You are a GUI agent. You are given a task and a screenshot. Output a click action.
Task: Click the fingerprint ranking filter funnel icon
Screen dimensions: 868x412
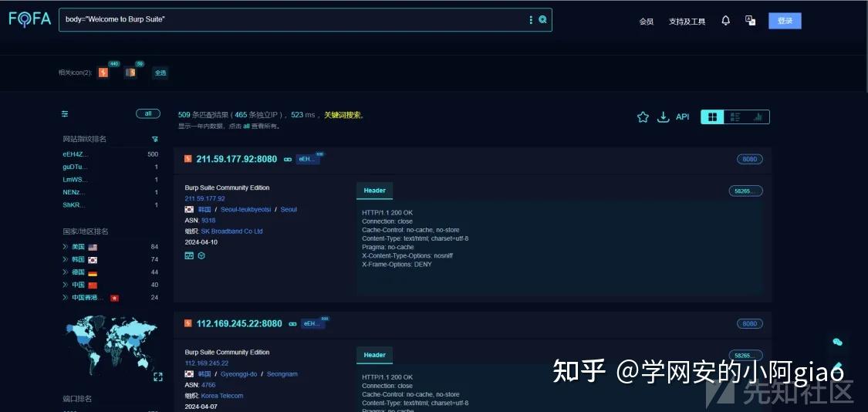tap(155, 139)
